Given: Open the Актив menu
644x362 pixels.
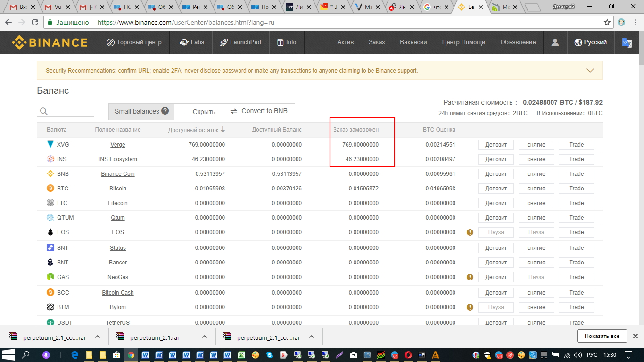Looking at the screenshot, I should point(346,42).
